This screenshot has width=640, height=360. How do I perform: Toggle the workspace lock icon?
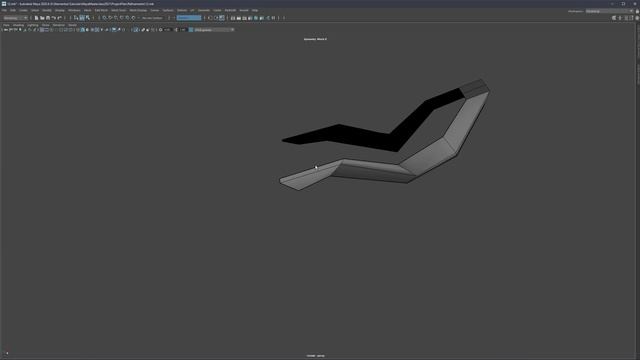pyautogui.click(x=637, y=11)
